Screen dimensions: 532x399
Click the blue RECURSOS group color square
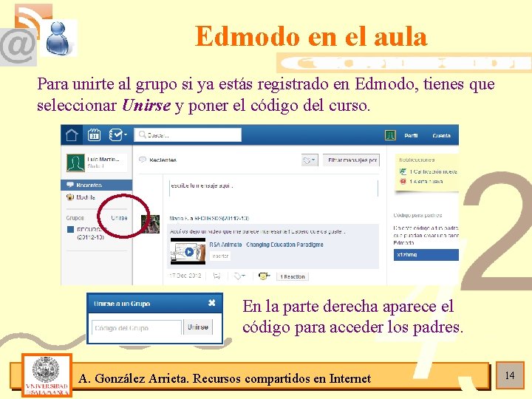pos(71,229)
